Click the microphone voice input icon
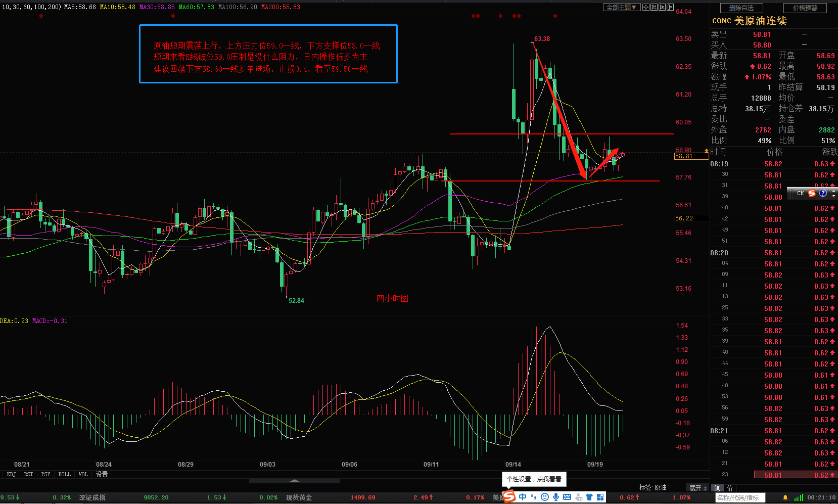The image size is (838, 504). click(x=555, y=497)
